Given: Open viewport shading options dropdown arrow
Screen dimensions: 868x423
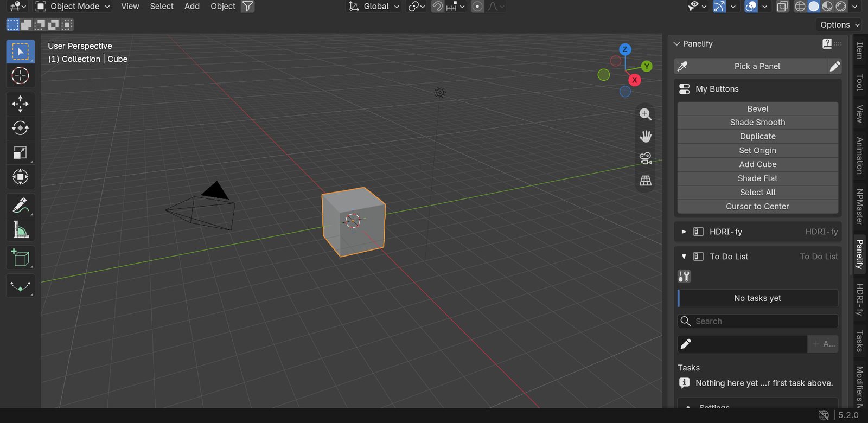Looking at the screenshot, I should (855, 7).
